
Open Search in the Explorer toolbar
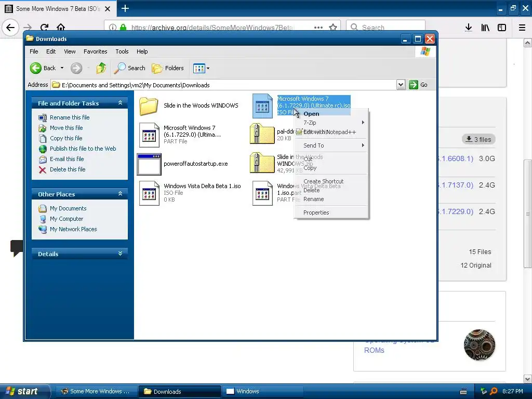pyautogui.click(x=129, y=68)
